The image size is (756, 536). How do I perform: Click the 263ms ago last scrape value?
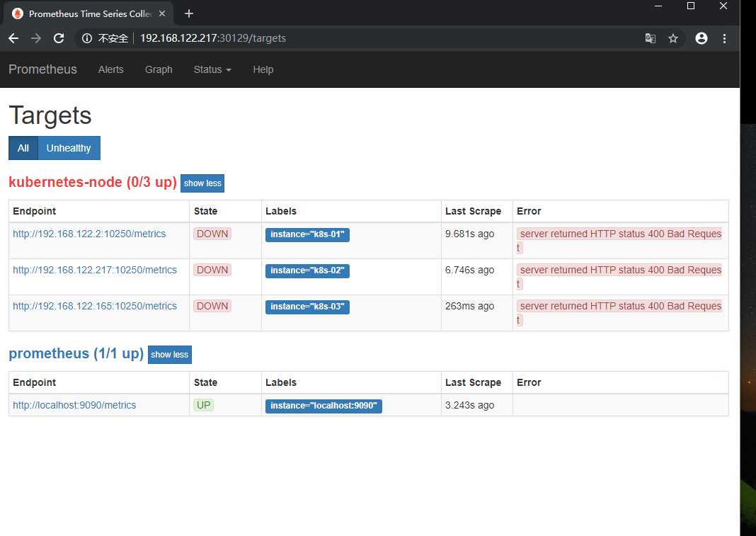(469, 307)
